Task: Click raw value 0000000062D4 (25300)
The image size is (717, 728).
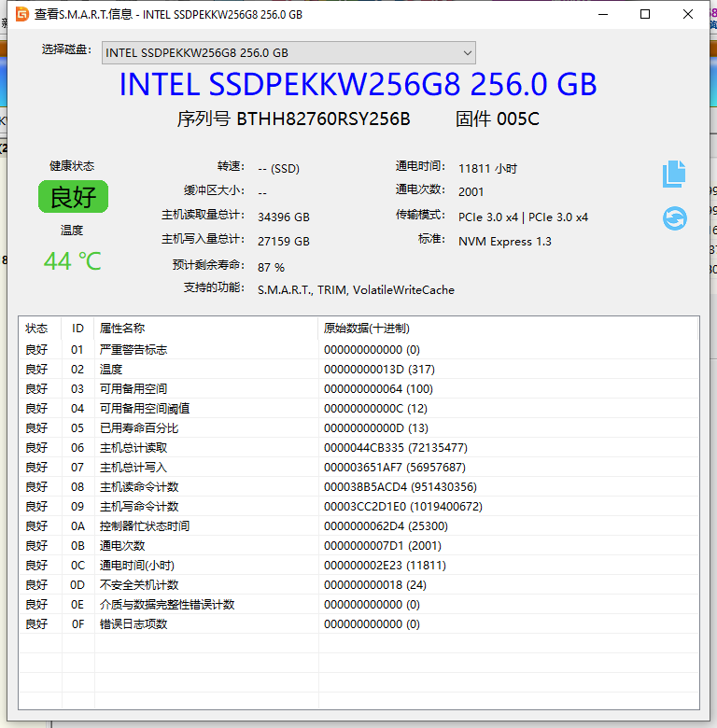Action: pyautogui.click(x=386, y=526)
